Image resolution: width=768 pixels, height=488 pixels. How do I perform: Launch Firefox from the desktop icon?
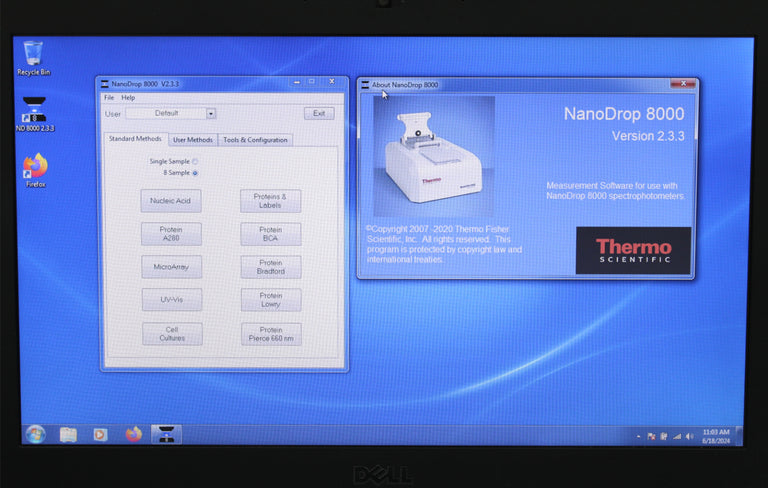pyautogui.click(x=35, y=166)
